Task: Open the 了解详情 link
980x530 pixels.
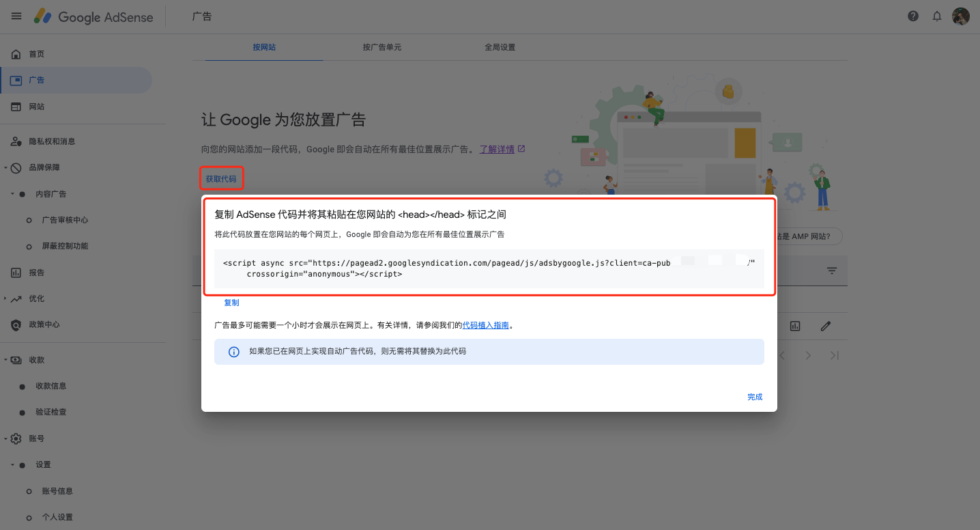Action: (x=497, y=149)
